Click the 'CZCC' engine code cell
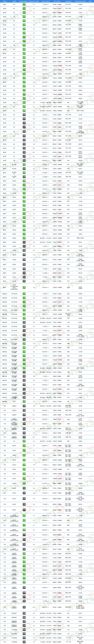 [80, 82]
